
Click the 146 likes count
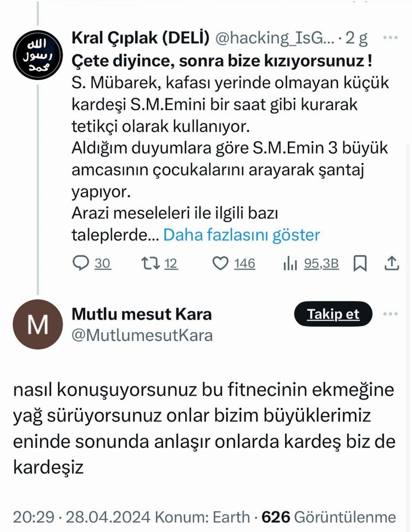point(244,264)
